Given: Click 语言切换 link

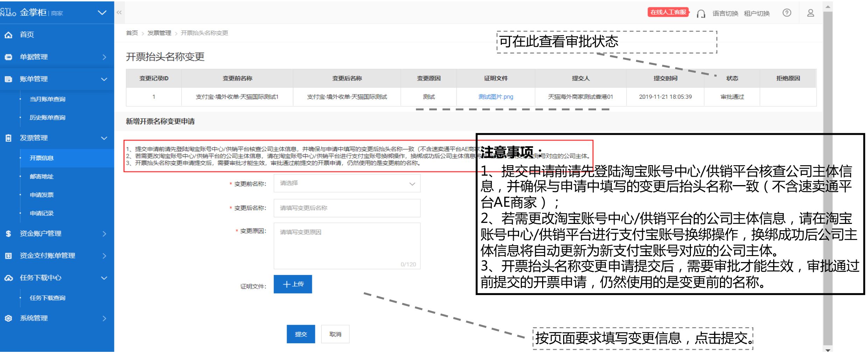Looking at the screenshot, I should pos(726,13).
